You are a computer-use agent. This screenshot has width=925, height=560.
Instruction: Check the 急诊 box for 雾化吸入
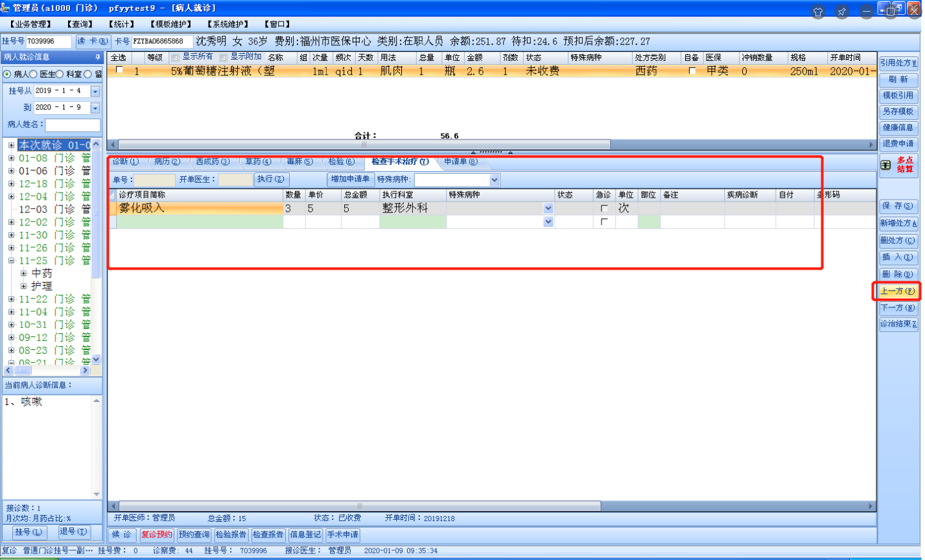tap(604, 209)
